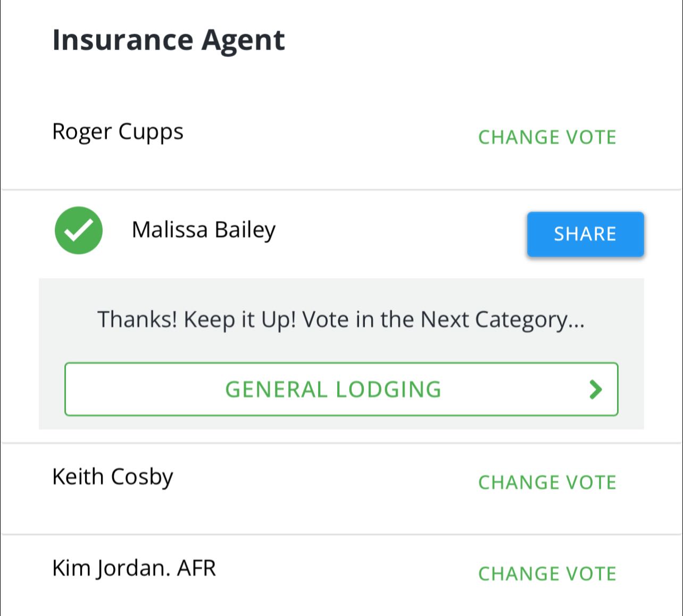
Task: Click the Keith Cosby candidate row
Action: (112, 477)
